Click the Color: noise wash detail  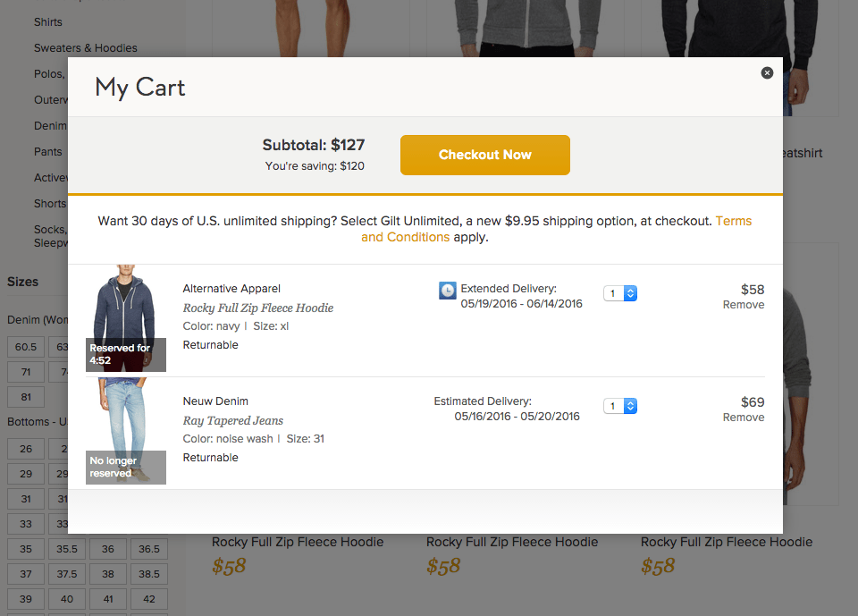coord(228,439)
